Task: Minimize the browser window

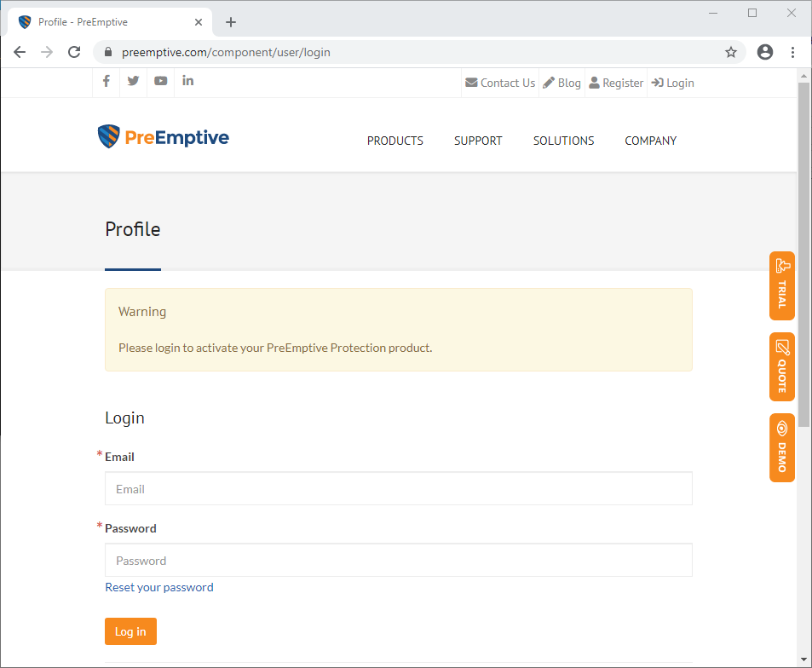Action: pos(713,13)
